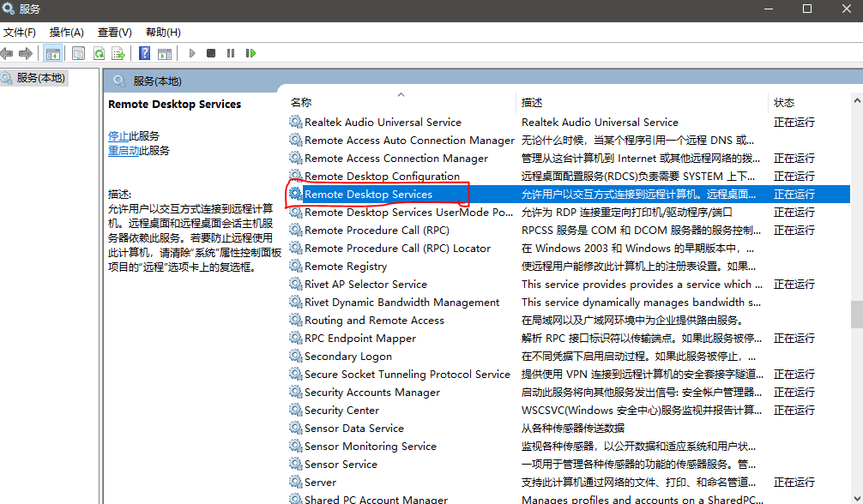Viewport: 863px width, 504px height.
Task: Open Properties via the toolbar icon
Action: 79,53
